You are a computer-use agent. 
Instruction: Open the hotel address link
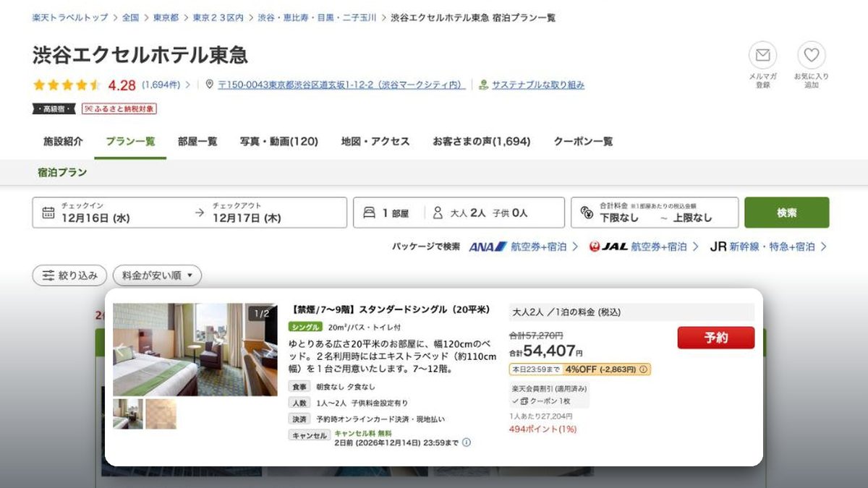[x=341, y=85]
